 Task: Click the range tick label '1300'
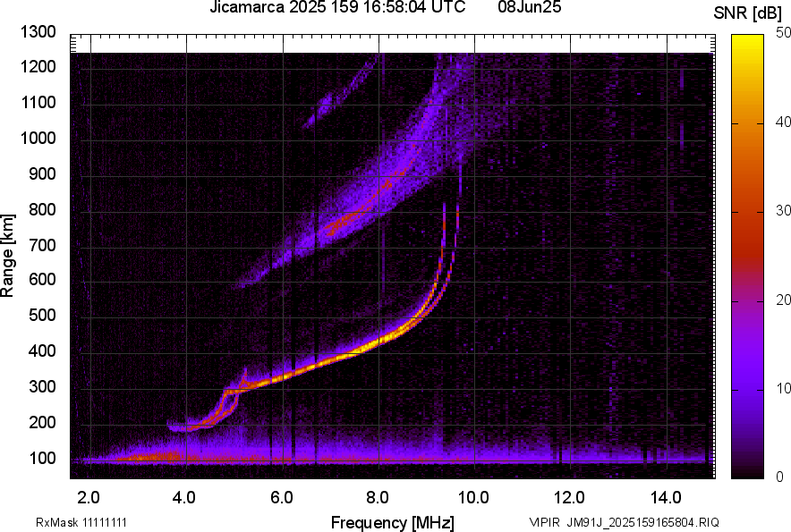click(38, 32)
